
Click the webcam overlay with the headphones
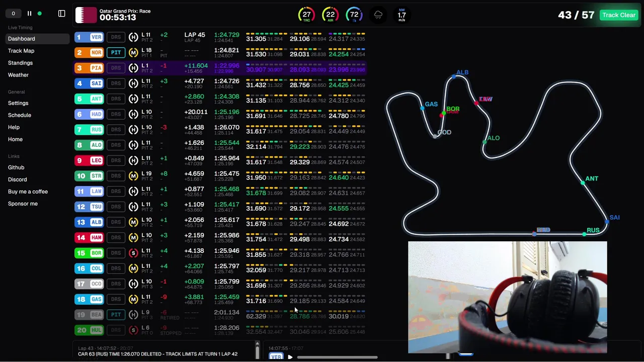(x=508, y=297)
